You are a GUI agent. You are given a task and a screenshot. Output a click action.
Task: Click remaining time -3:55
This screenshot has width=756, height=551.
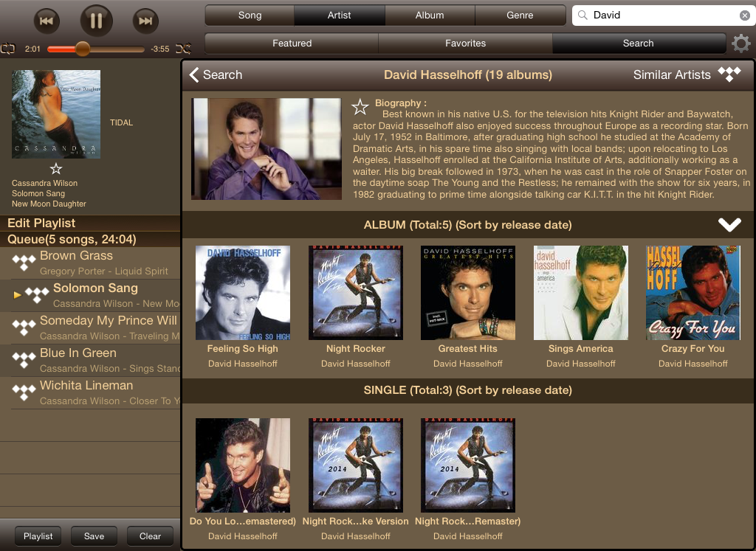160,49
